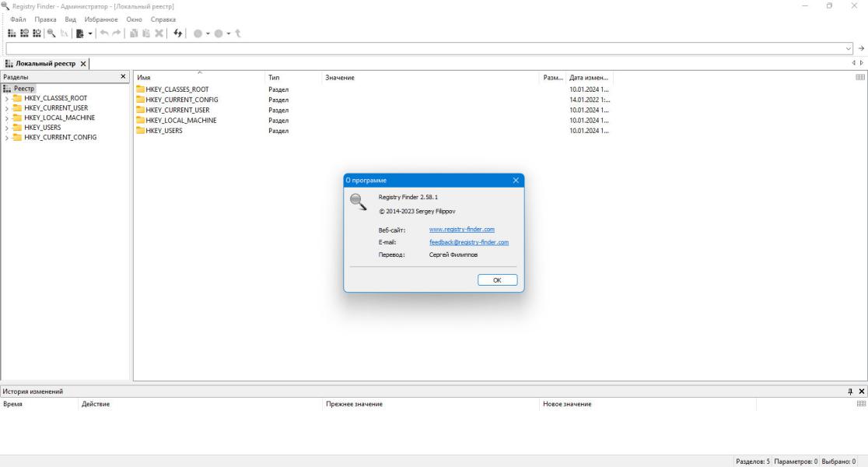Click the third registry icon with power symbol
The height and width of the screenshot is (467, 868).
[x=37, y=33]
